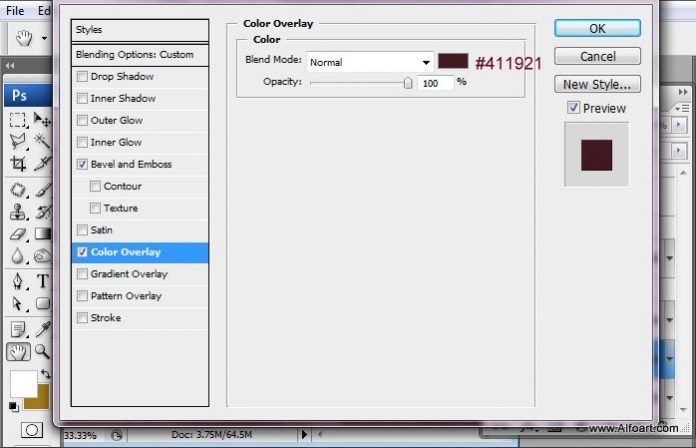Uncheck the Bevel and Emboss style
Viewport: 696px width, 448px height.
coord(82,164)
